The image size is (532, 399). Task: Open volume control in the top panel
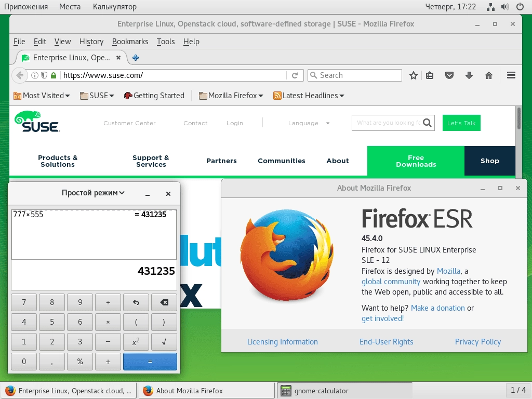click(505, 7)
